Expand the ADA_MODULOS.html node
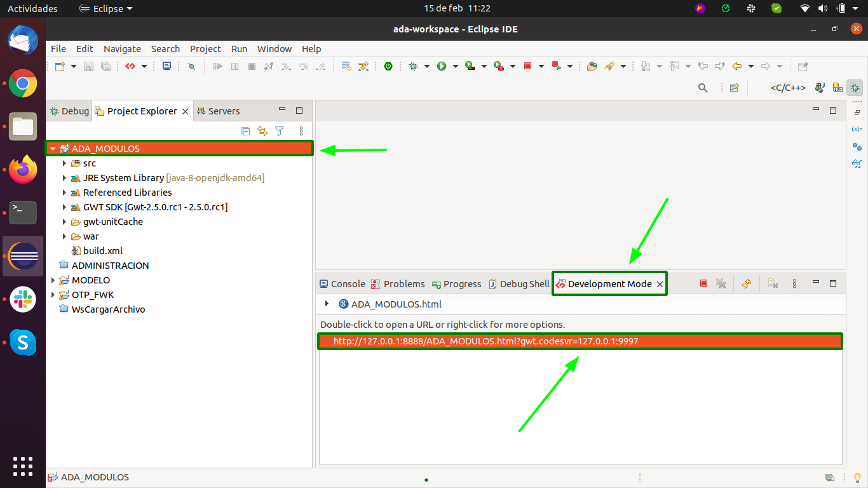868x488 pixels. 327,304
